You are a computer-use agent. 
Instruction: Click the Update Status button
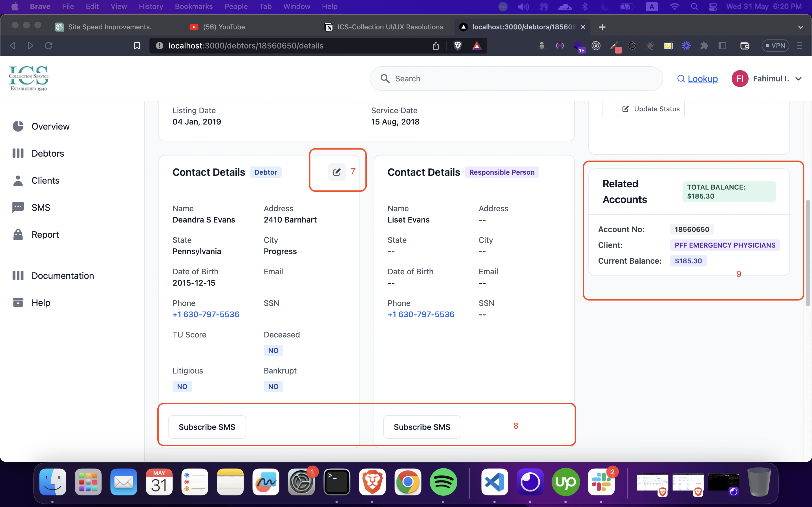651,109
